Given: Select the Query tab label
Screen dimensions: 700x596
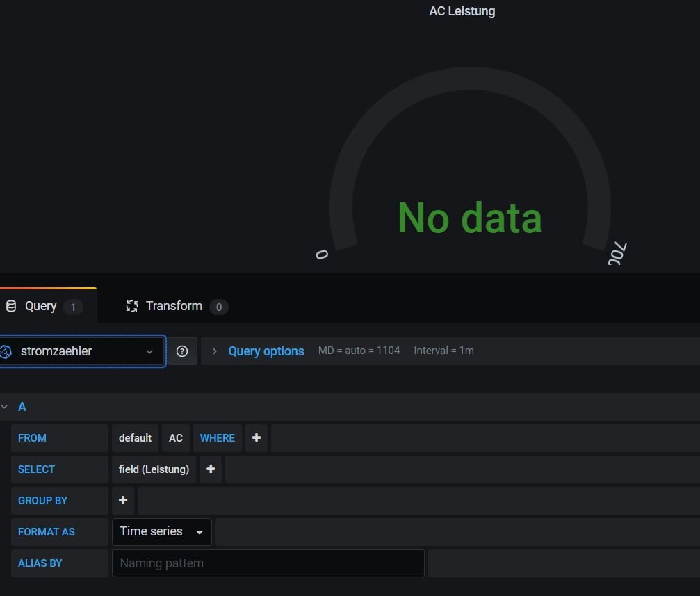Looking at the screenshot, I should pos(40,306).
